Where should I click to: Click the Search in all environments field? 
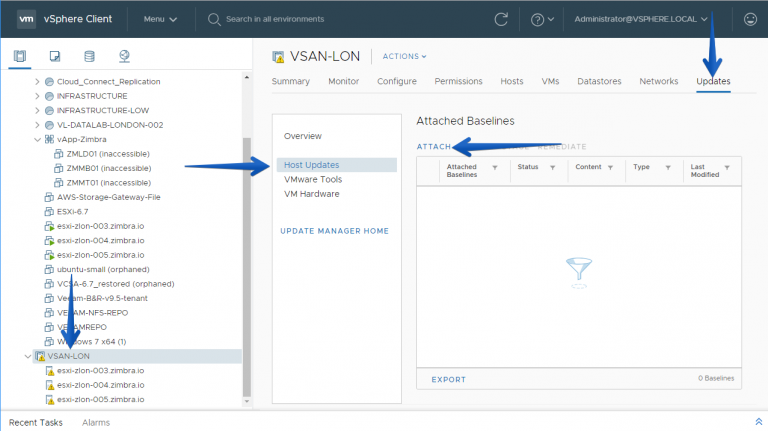pos(275,19)
